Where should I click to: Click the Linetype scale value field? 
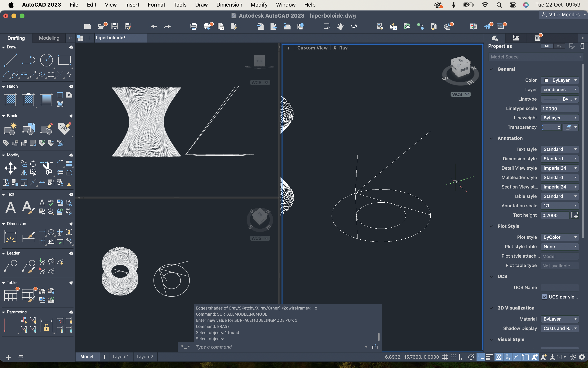pyautogui.click(x=560, y=109)
